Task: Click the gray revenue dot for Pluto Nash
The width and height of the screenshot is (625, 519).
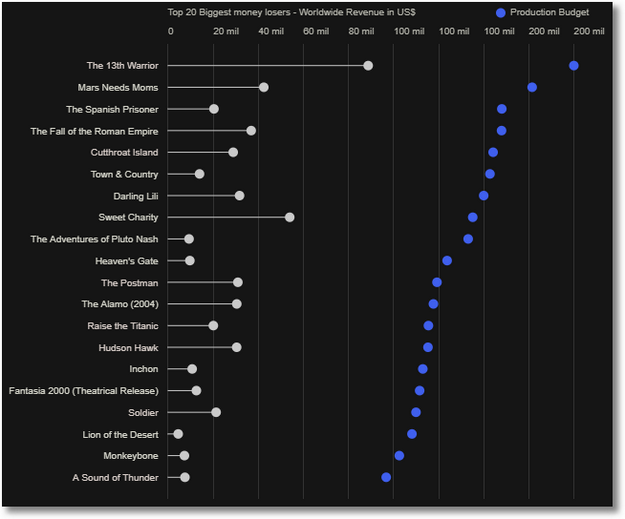Action: coord(189,239)
